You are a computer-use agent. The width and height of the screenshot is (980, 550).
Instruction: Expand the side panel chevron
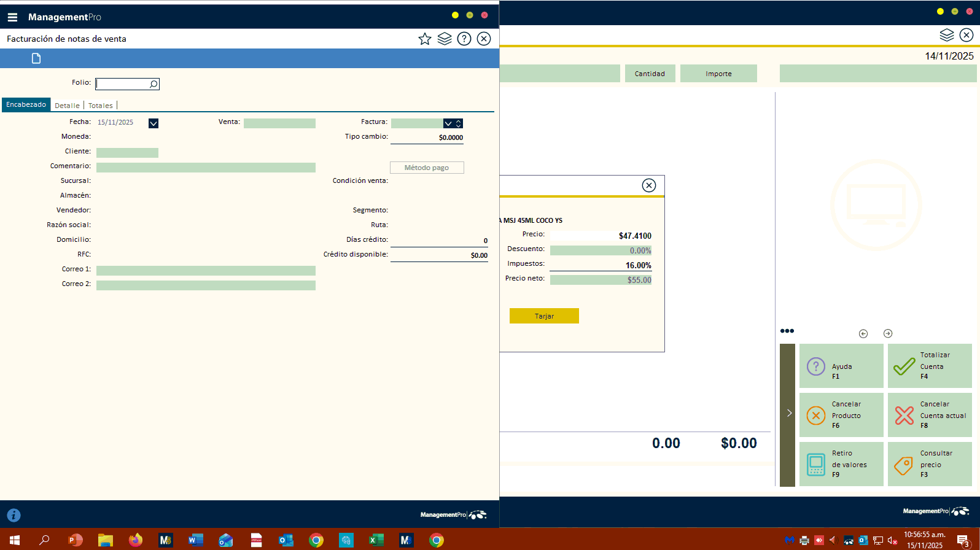tap(789, 413)
